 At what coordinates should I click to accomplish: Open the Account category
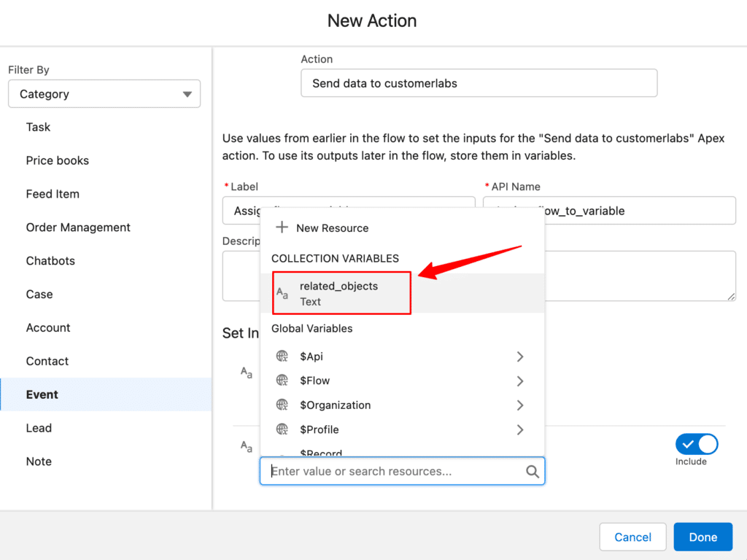(106, 327)
